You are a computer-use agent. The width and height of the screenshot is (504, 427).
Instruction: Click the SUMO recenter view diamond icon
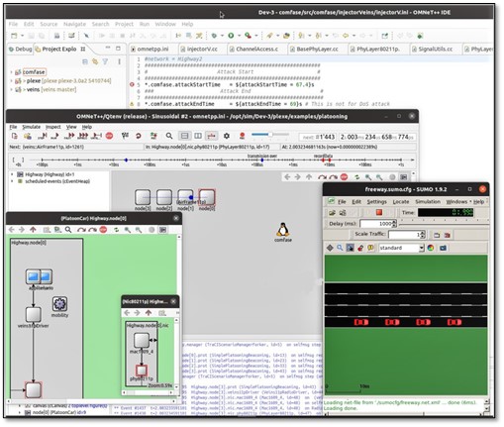330,248
